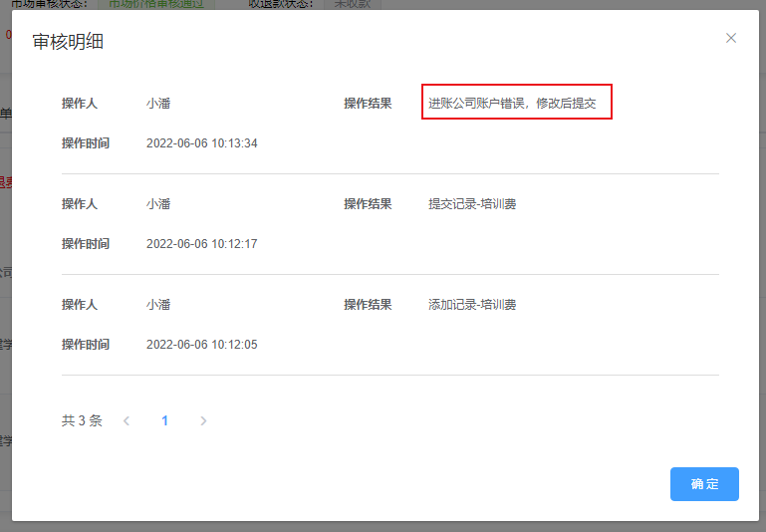Click operator 小潘 in the 提交记录 record
The width and height of the screenshot is (766, 532).
158,203
